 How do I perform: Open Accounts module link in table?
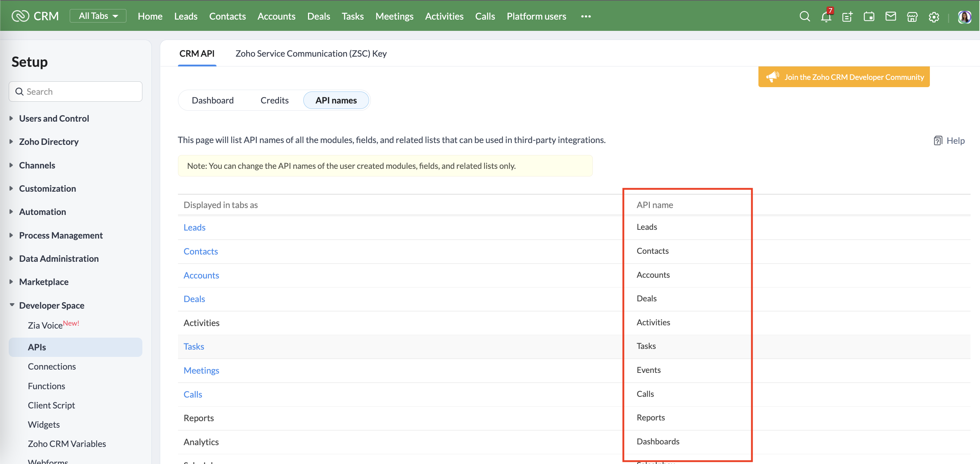201,275
